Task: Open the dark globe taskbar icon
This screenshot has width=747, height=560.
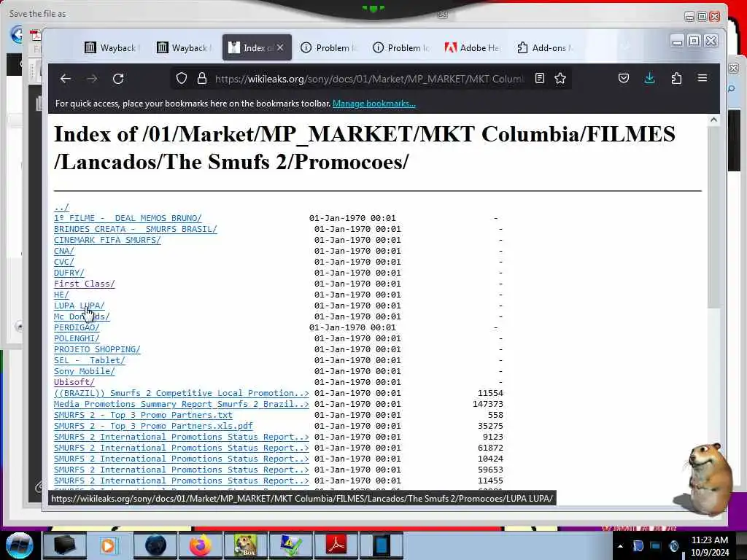Action: [155, 545]
